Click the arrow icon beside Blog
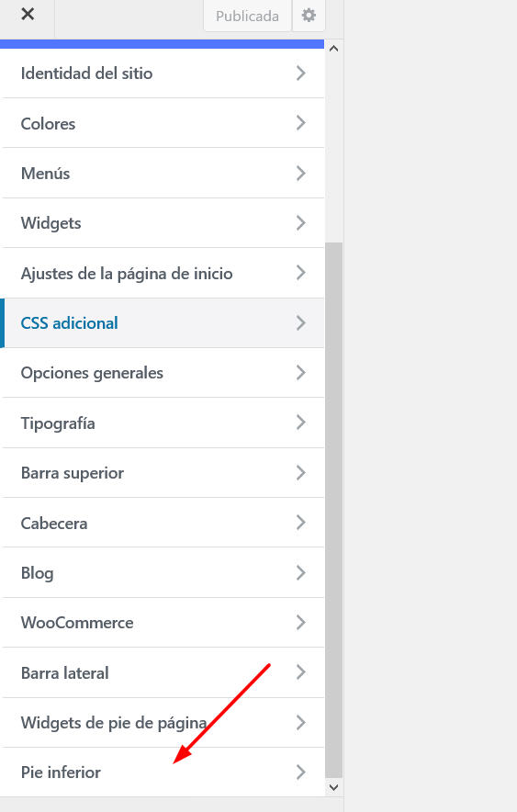This screenshot has height=812, width=517. click(300, 572)
